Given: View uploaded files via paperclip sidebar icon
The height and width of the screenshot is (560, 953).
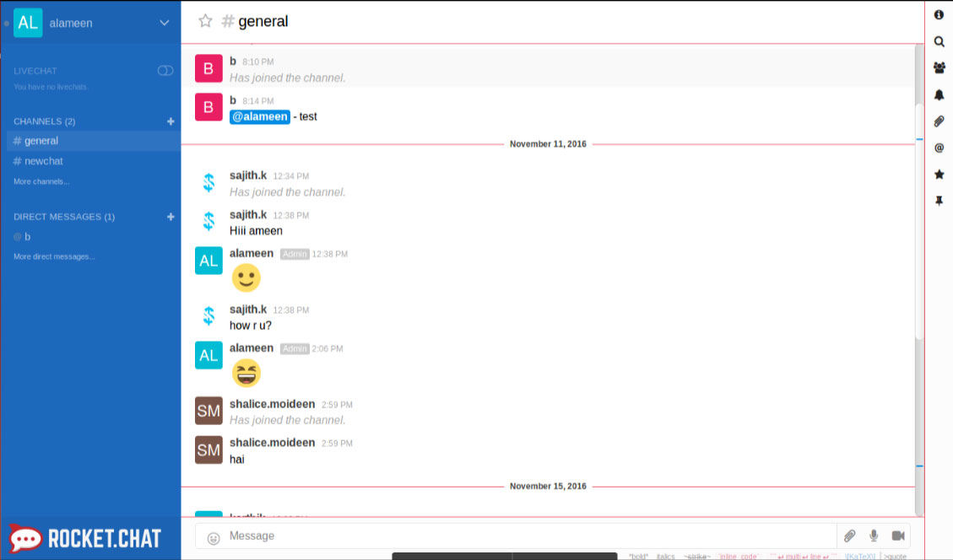Looking at the screenshot, I should pos(939,121).
